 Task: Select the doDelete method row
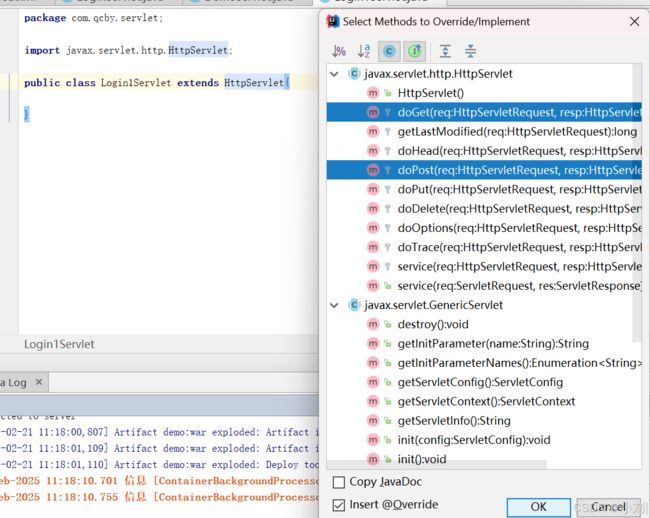[484, 208]
